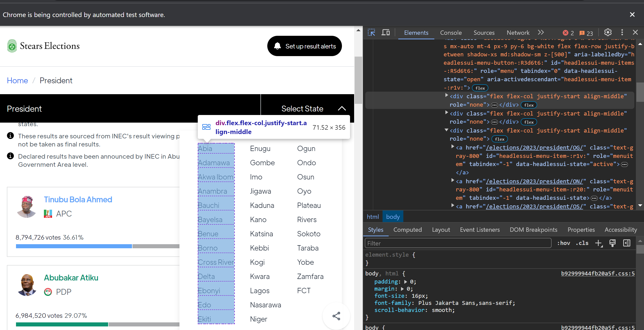Viewport: 644px width, 330px height.
Task: Switch to the Console tab
Action: click(451, 33)
